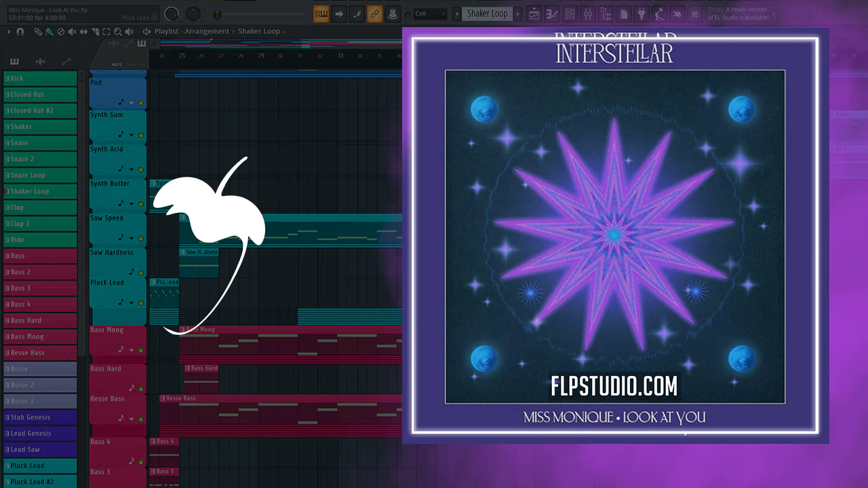
Task: Select the Snare Loop pattern
Action: 40,176
